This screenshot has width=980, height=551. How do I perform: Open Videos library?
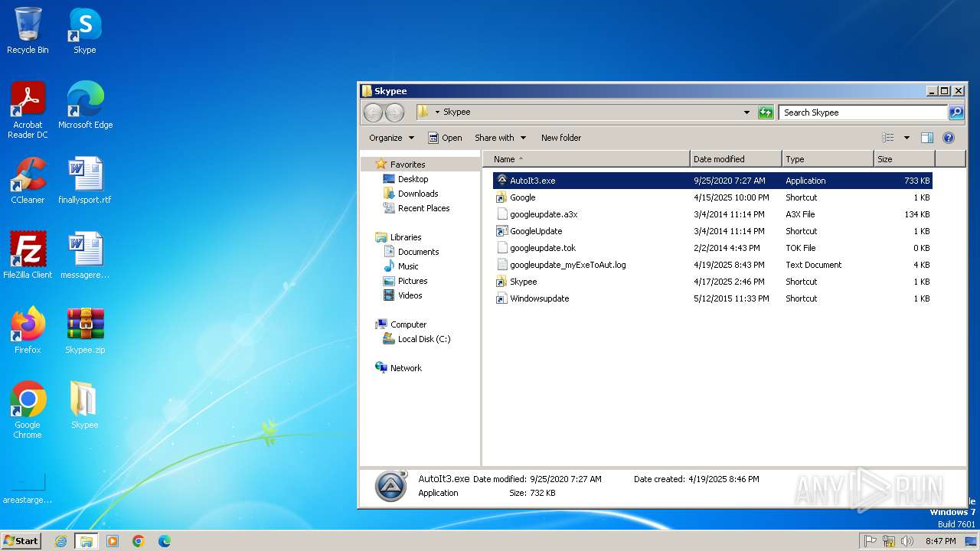410,295
